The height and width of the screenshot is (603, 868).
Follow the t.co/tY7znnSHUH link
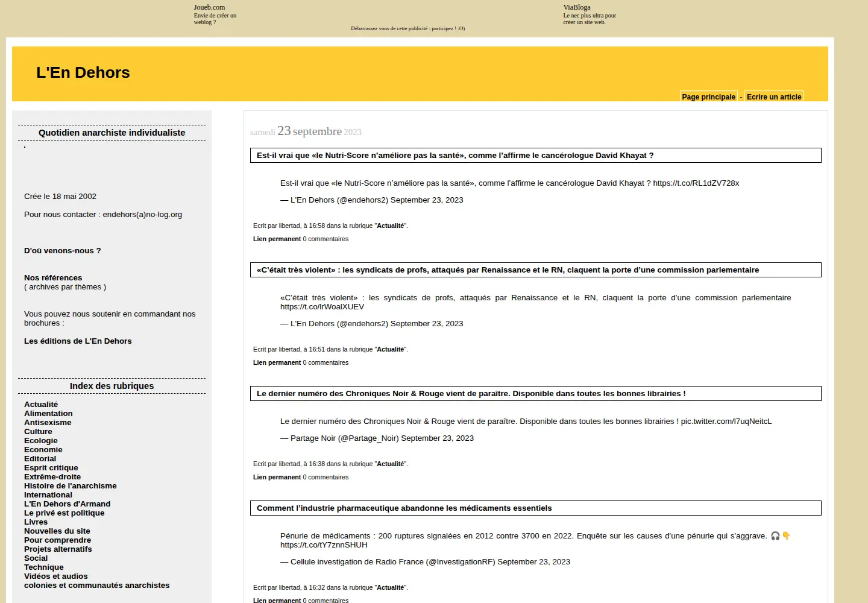(324, 545)
